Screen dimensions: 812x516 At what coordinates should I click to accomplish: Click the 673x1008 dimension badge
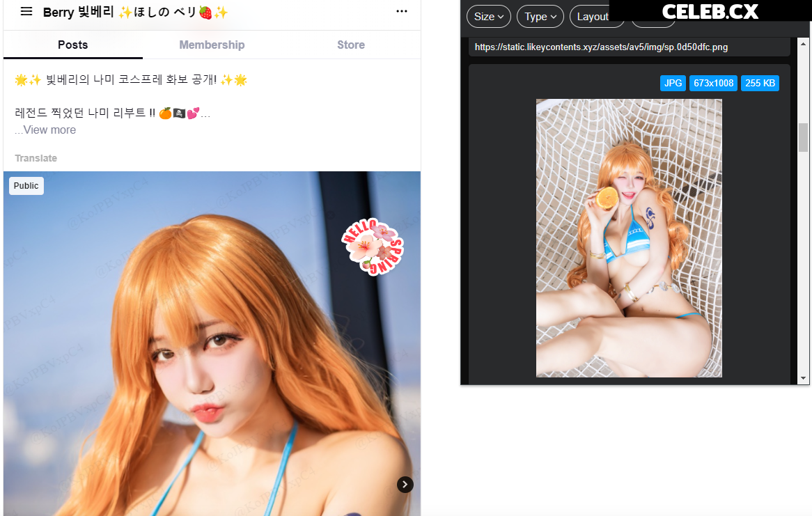click(x=714, y=83)
